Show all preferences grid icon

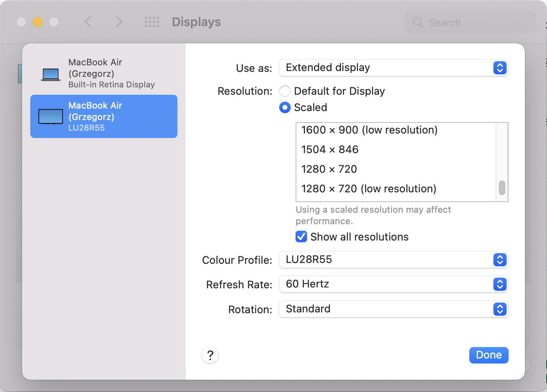[x=152, y=22]
